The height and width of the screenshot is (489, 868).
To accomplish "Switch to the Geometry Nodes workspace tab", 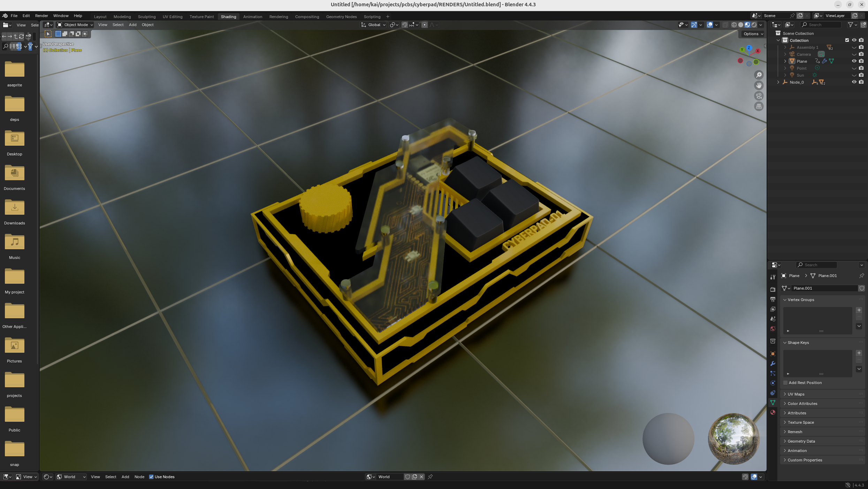I will point(341,17).
